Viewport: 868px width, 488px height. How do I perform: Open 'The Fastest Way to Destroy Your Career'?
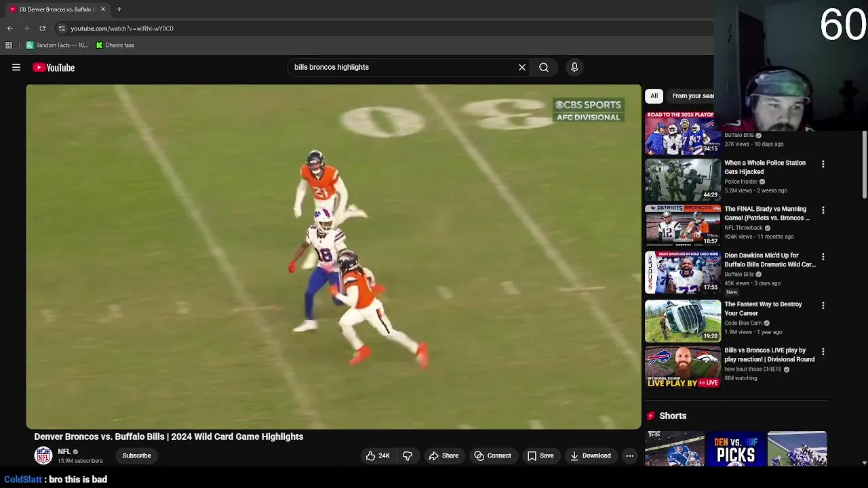pos(763,309)
